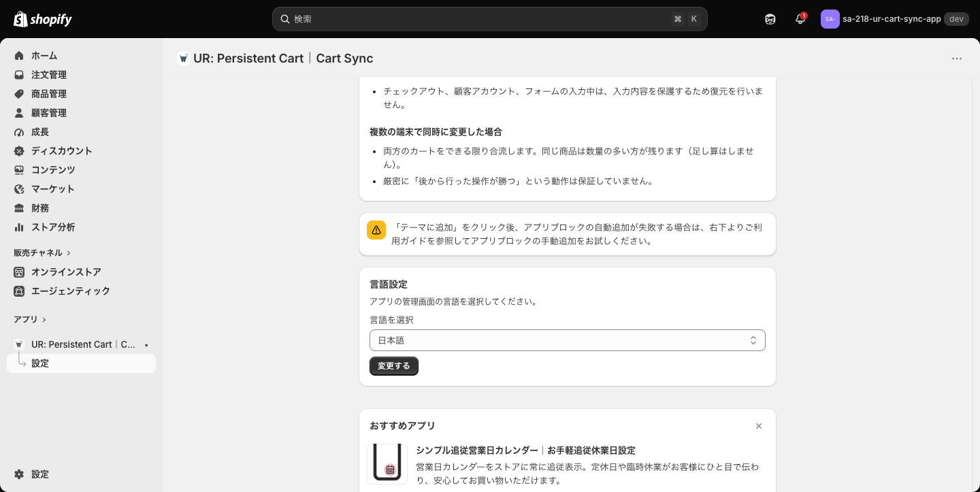
Task: Open the Sidekick assistant icon in top bar
Action: 770,19
